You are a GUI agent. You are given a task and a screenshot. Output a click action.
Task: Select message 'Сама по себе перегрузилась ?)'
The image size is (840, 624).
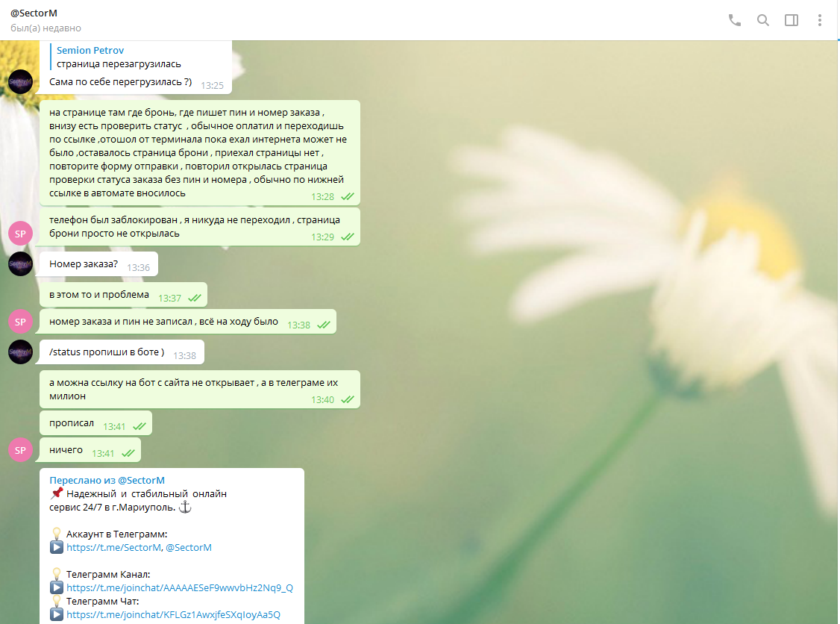coord(121,82)
